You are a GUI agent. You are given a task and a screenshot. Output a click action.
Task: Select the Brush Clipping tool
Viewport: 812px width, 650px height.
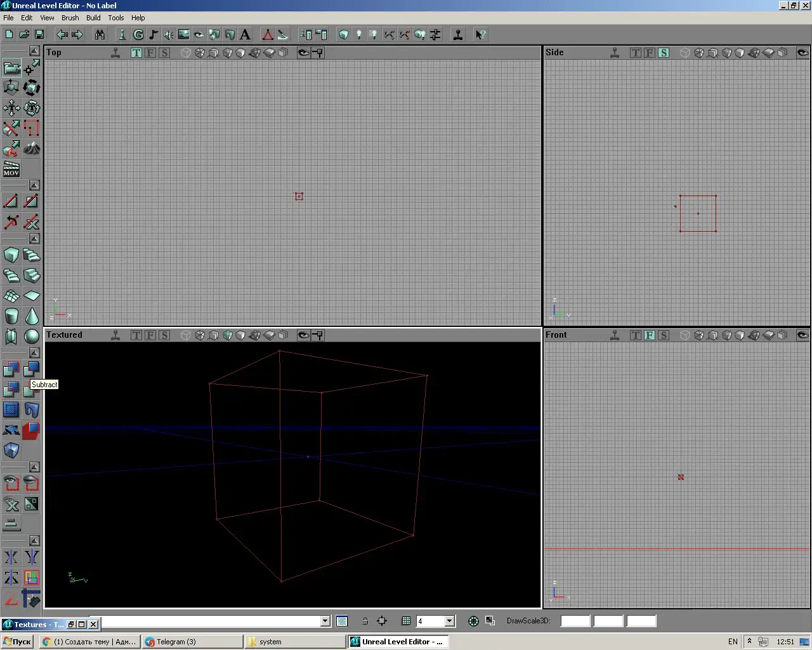tap(11, 128)
